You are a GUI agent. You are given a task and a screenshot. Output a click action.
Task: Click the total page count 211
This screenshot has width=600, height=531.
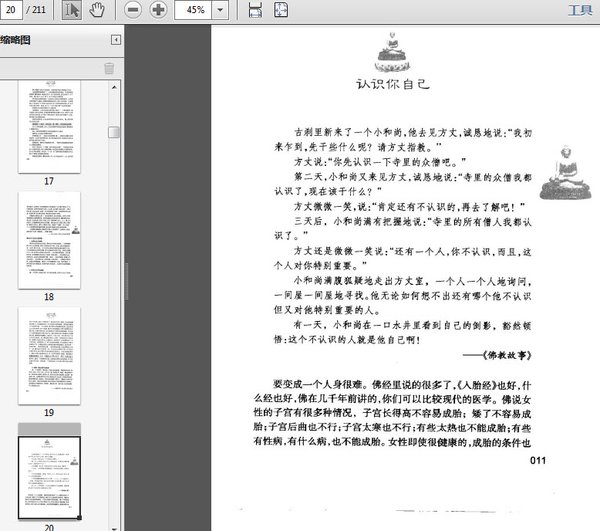click(39, 10)
